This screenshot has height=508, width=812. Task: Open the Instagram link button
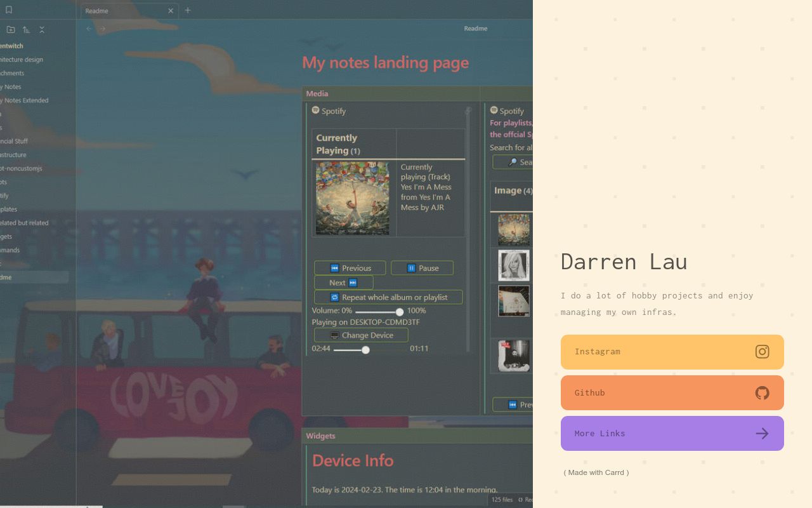pos(672,352)
